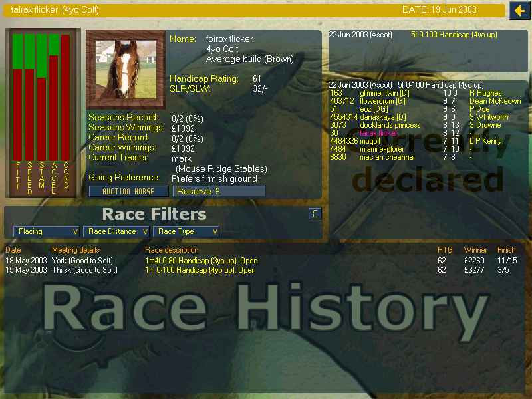Click the Race description column header
The image size is (532, 399).
tap(172, 250)
